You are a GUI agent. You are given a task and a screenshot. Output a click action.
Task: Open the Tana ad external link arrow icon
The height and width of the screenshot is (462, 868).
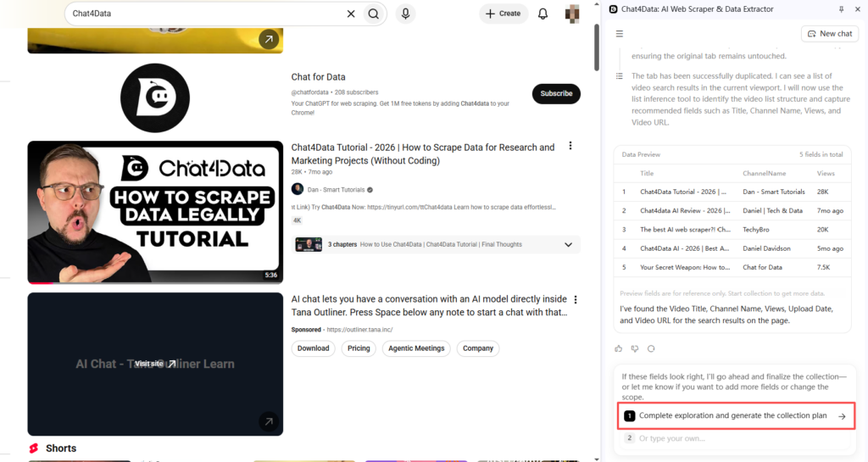click(269, 421)
